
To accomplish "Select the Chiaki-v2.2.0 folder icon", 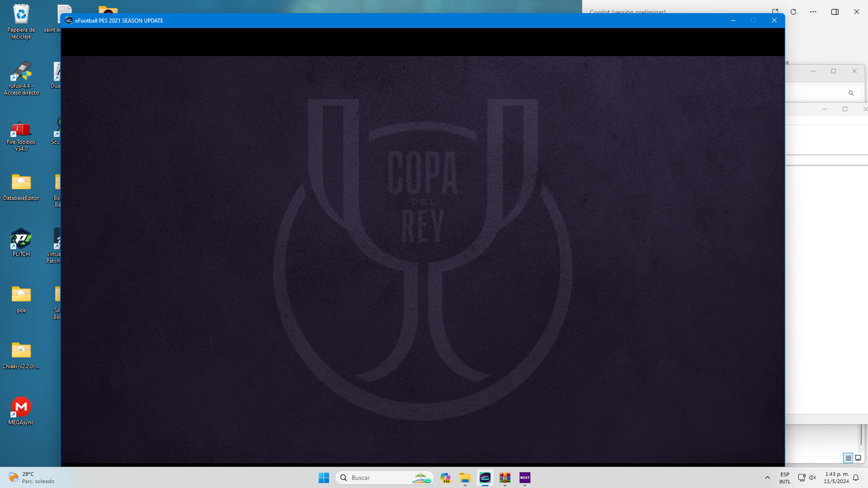I will point(21,355).
